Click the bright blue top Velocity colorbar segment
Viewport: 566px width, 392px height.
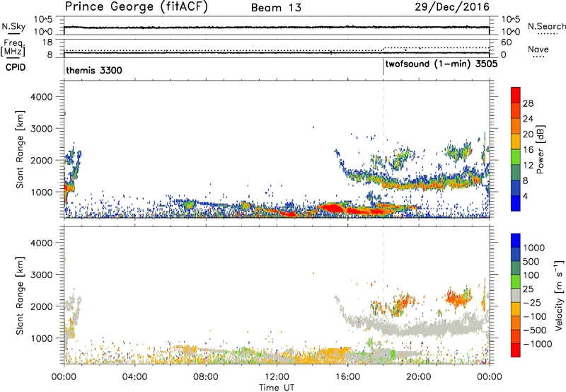(516, 241)
